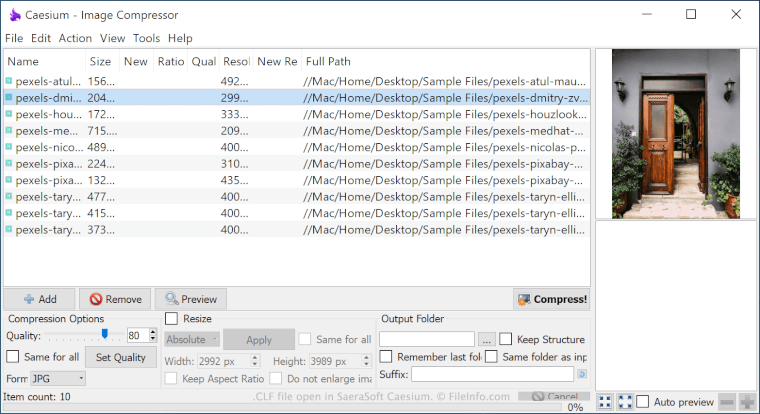Screen dimensions: 760x414
Task: Enable Same folder as input checkbox
Action: (x=491, y=357)
